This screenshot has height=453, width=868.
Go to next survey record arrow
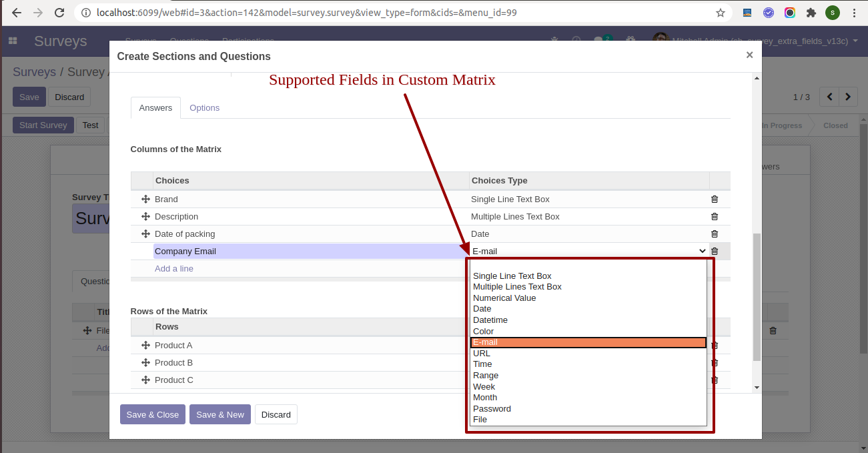pos(848,97)
